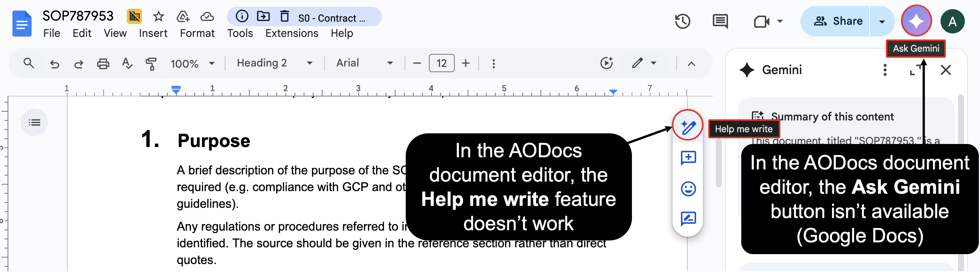Collapse the menus with the chevron up
This screenshot has height=272, width=980.
(x=691, y=63)
